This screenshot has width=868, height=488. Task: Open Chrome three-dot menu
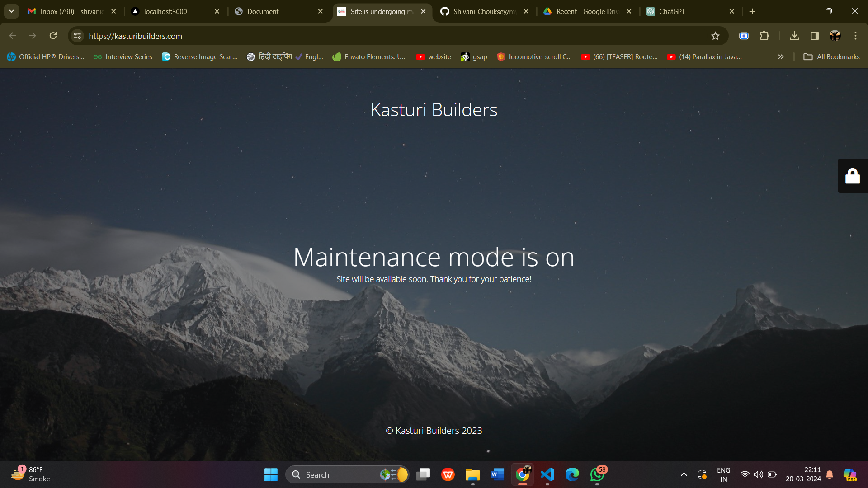coord(855,36)
